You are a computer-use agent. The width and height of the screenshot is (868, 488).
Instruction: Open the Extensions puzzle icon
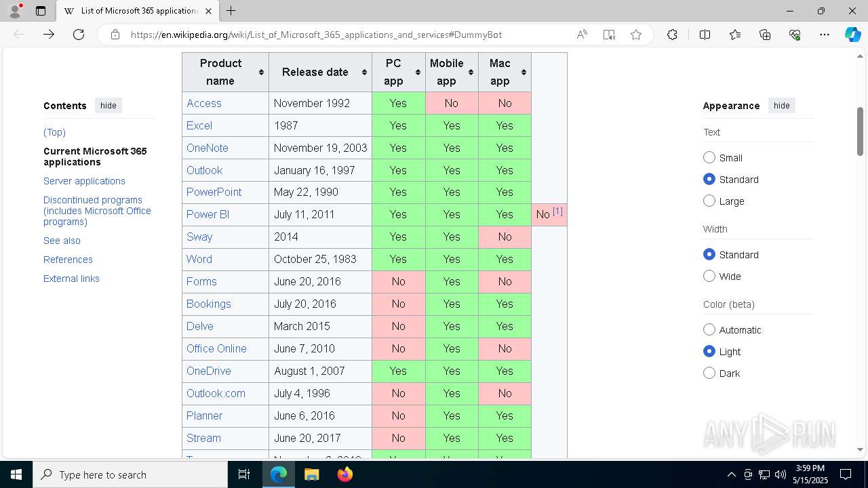[672, 35]
